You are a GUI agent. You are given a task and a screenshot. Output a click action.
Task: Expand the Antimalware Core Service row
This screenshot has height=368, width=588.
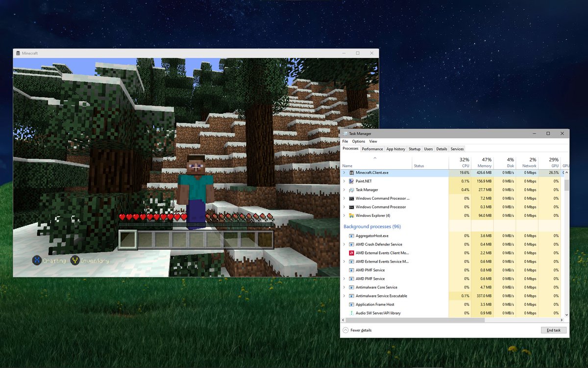[344, 288]
